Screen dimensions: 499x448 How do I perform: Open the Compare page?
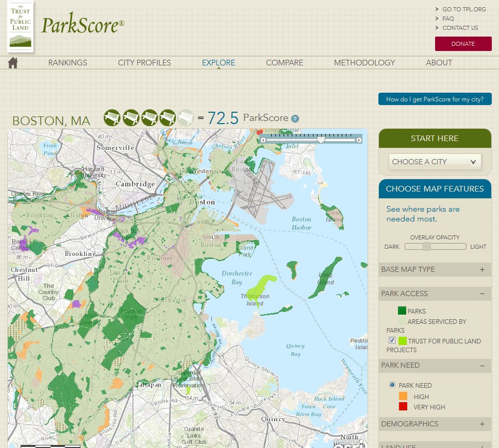click(x=285, y=63)
